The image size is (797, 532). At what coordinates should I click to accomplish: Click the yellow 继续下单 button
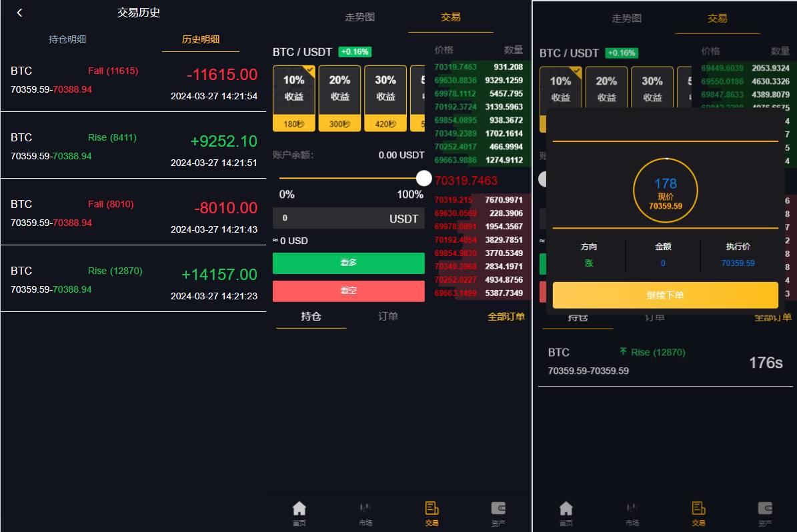pyautogui.click(x=665, y=295)
